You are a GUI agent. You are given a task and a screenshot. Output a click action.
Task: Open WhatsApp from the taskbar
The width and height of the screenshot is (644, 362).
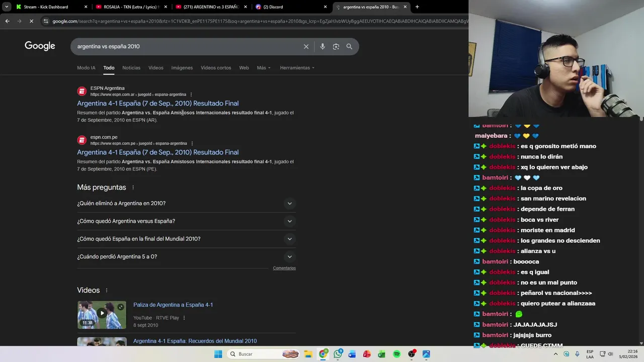338,354
